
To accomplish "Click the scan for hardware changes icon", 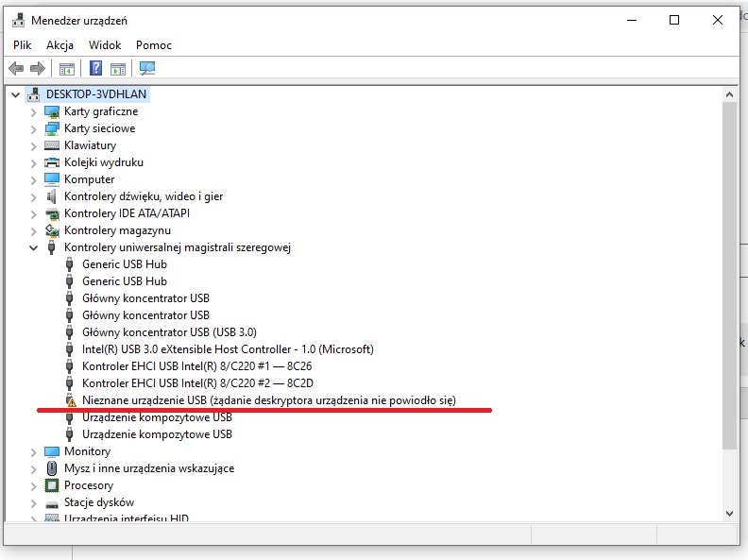I will point(147,68).
